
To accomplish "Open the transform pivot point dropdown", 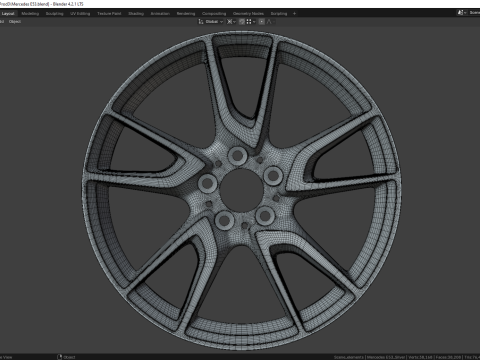I will 231,22.
